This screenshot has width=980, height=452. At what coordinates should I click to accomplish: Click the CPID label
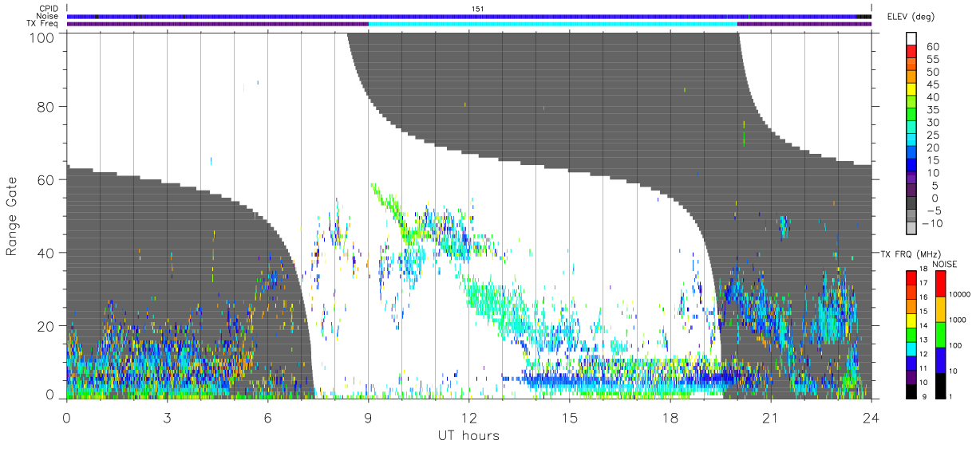coord(48,9)
